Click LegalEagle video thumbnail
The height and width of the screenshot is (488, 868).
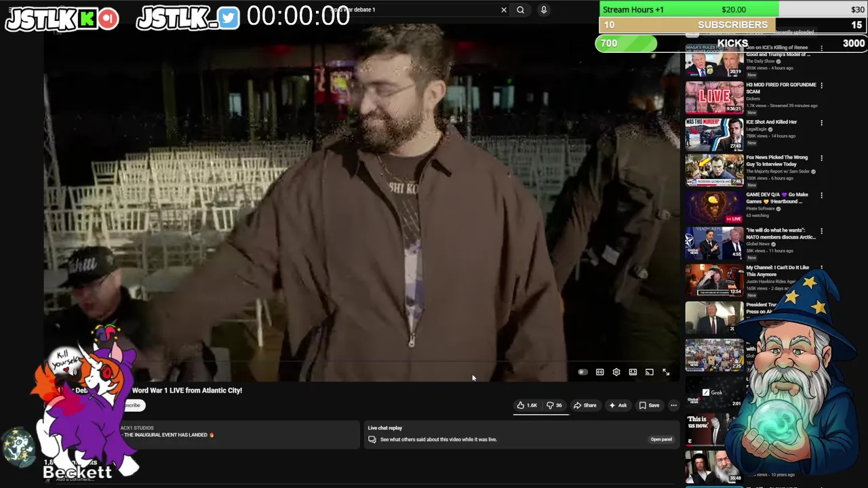(714, 134)
